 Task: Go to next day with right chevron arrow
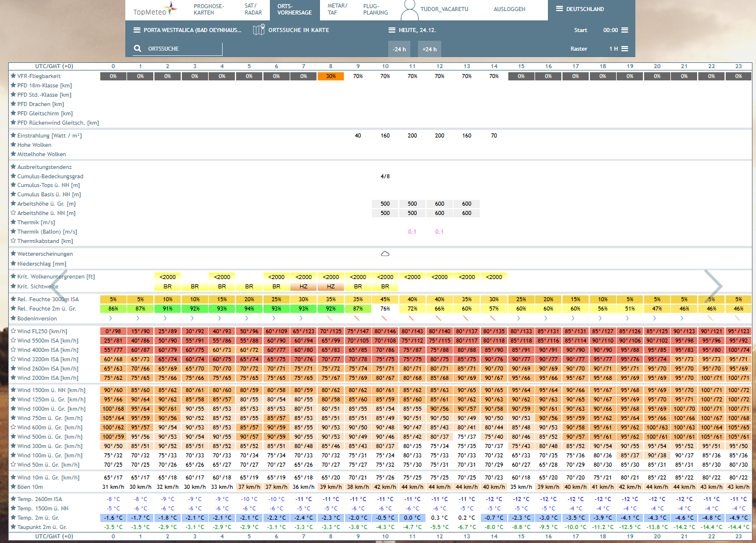[x=713, y=285]
